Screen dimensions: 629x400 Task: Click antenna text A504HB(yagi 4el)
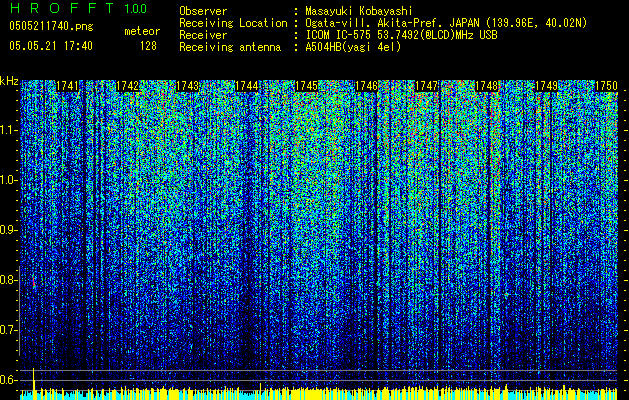point(353,47)
